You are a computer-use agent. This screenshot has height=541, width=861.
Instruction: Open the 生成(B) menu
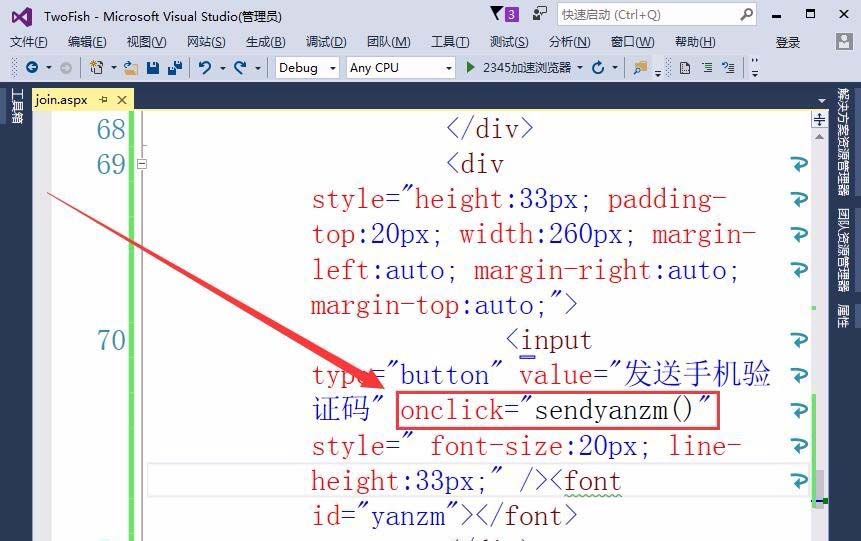click(265, 42)
